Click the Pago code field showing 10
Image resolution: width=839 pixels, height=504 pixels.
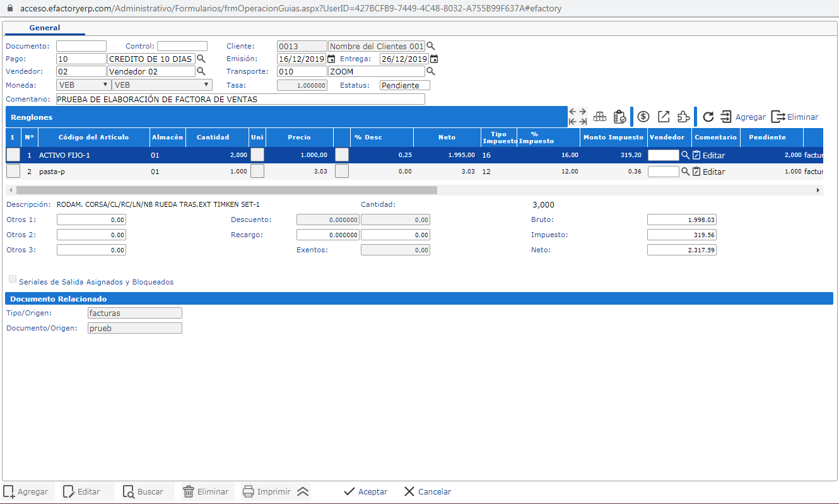tap(81, 59)
